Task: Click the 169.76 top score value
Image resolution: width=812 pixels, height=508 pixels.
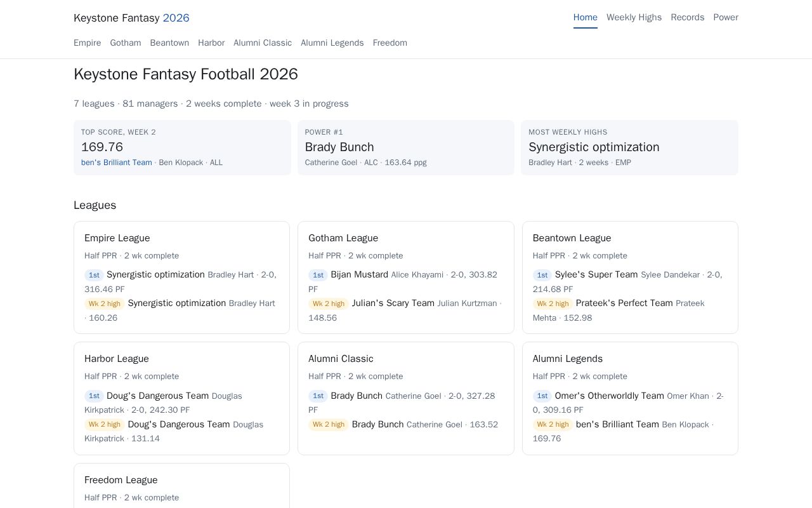Action: pyautogui.click(x=102, y=147)
